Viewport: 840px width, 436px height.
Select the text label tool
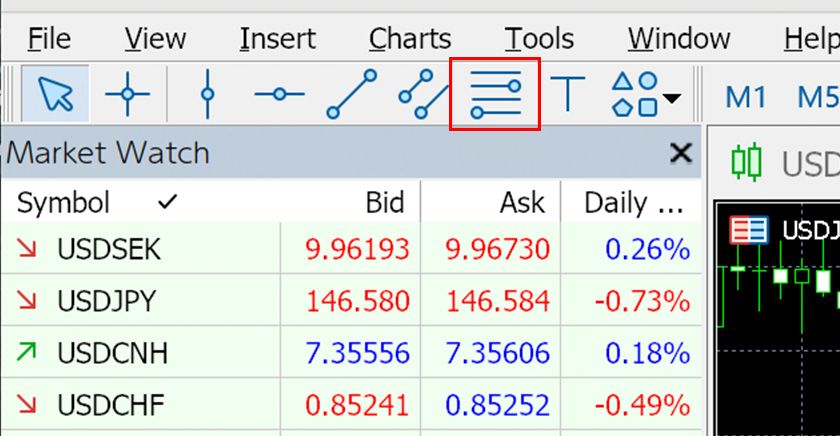(568, 95)
